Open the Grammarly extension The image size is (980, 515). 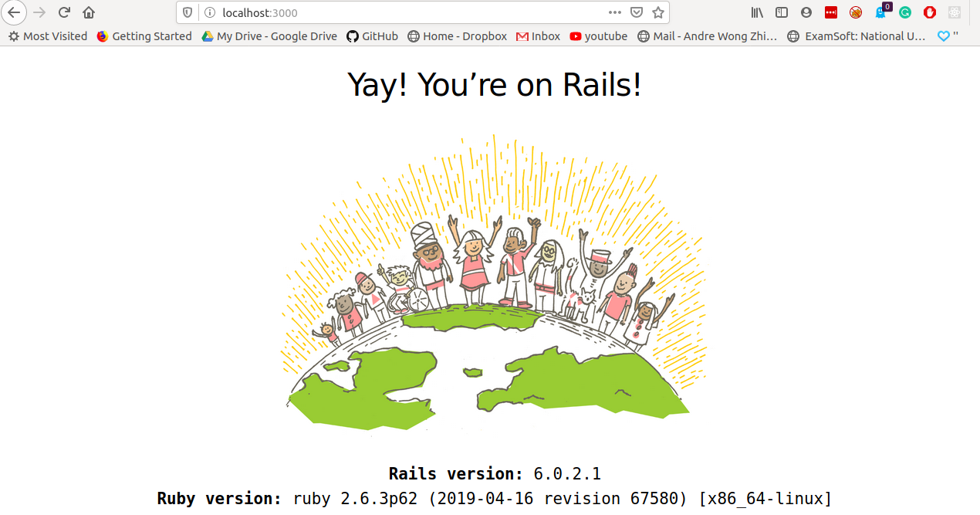(x=905, y=12)
